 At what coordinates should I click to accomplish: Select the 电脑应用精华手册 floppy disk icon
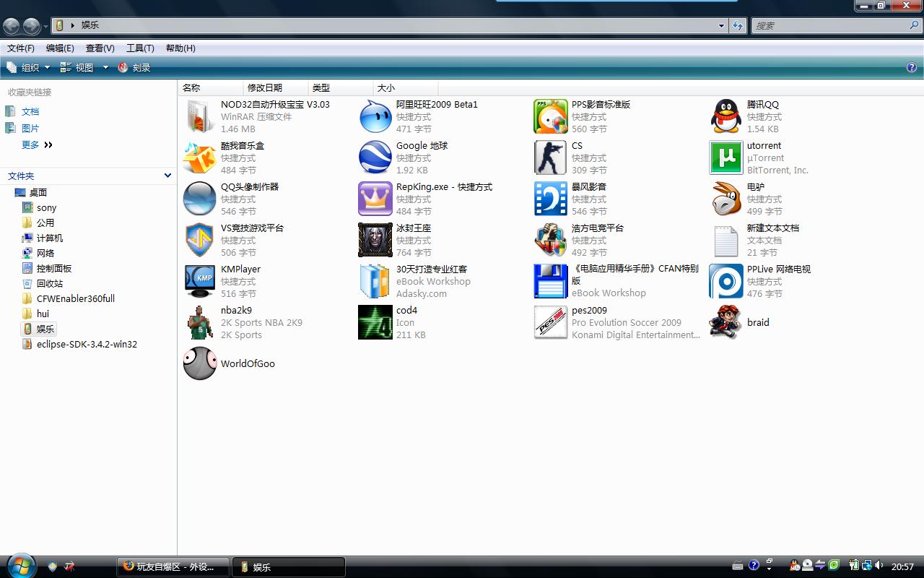[x=551, y=281]
